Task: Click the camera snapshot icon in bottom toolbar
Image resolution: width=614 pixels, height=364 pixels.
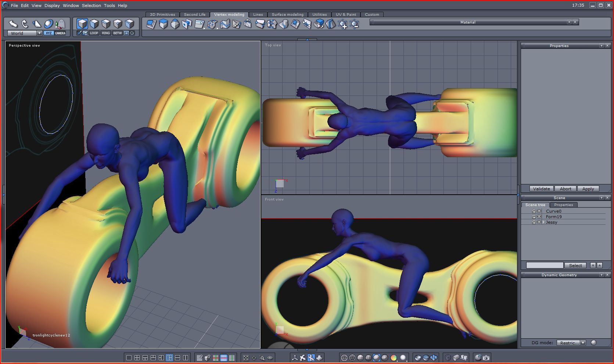Action: (x=486, y=357)
